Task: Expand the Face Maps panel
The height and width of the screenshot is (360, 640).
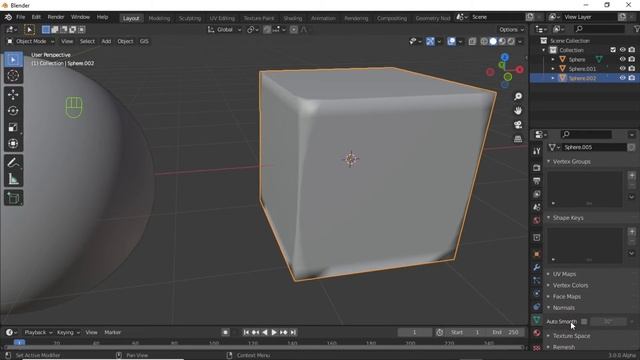Action: (x=567, y=297)
